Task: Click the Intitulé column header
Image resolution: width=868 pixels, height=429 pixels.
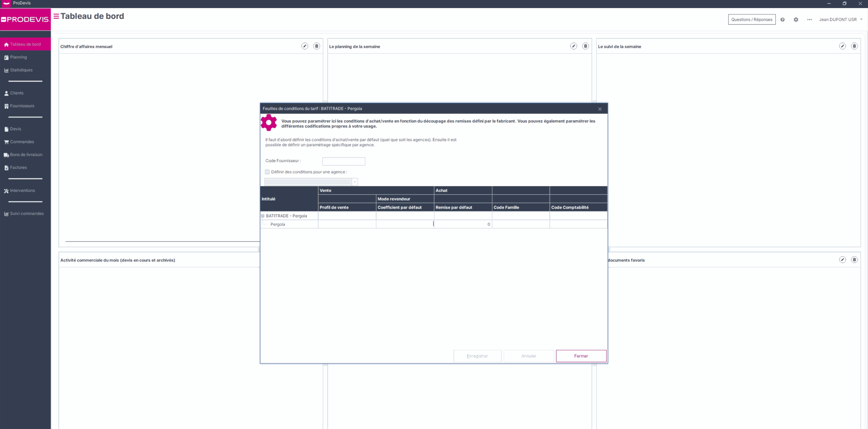Action: pyautogui.click(x=289, y=199)
